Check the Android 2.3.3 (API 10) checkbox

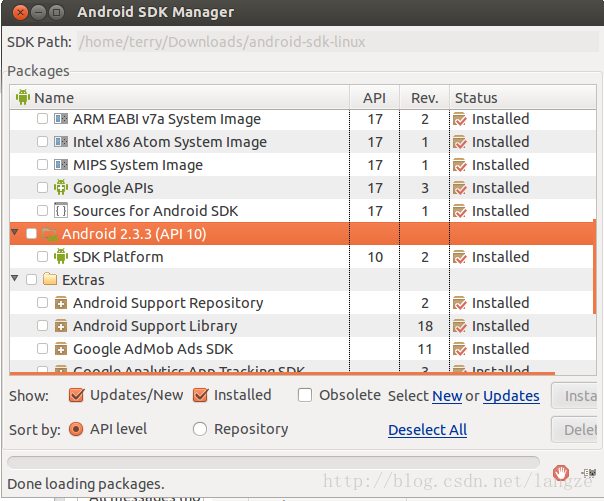point(32,233)
